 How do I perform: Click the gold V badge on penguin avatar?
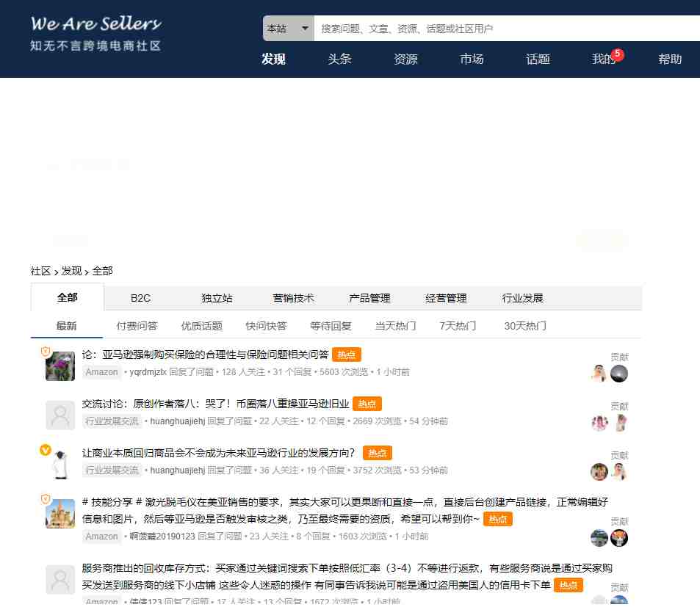(45, 450)
